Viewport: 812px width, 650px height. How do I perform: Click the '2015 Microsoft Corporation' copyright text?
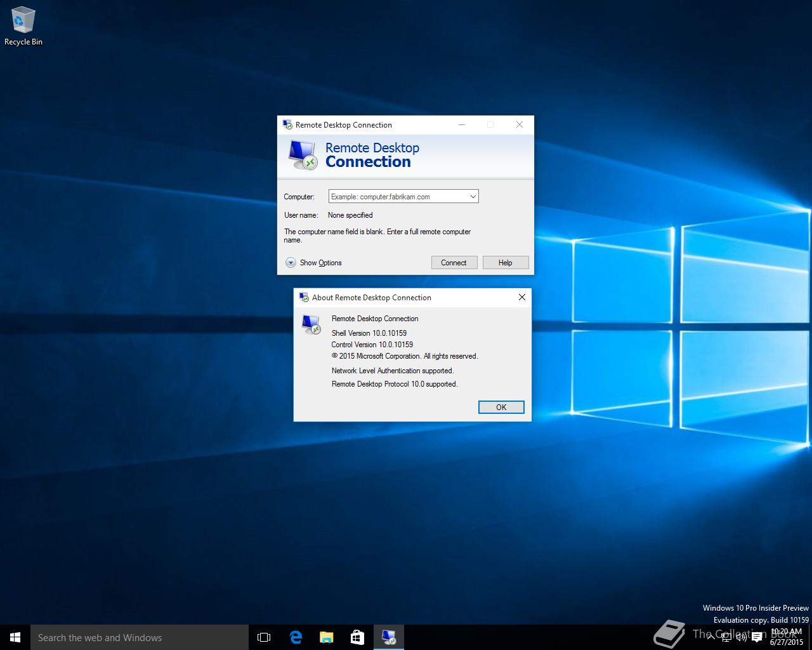pos(405,356)
